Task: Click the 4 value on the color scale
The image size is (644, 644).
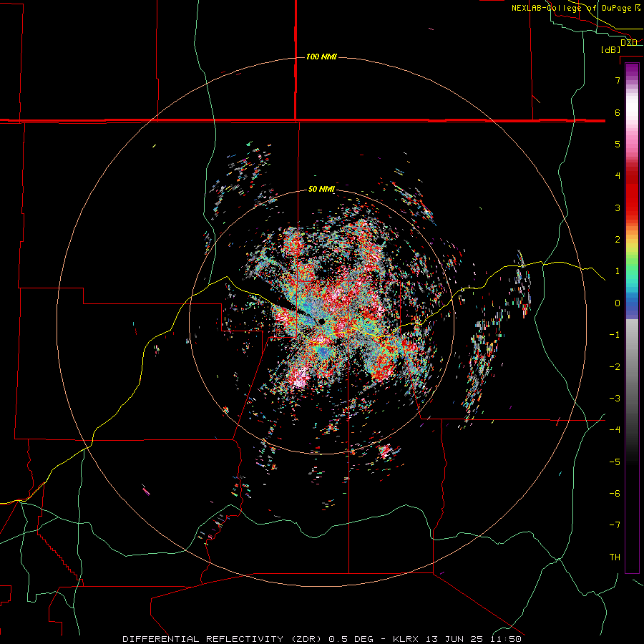Action: (618, 176)
